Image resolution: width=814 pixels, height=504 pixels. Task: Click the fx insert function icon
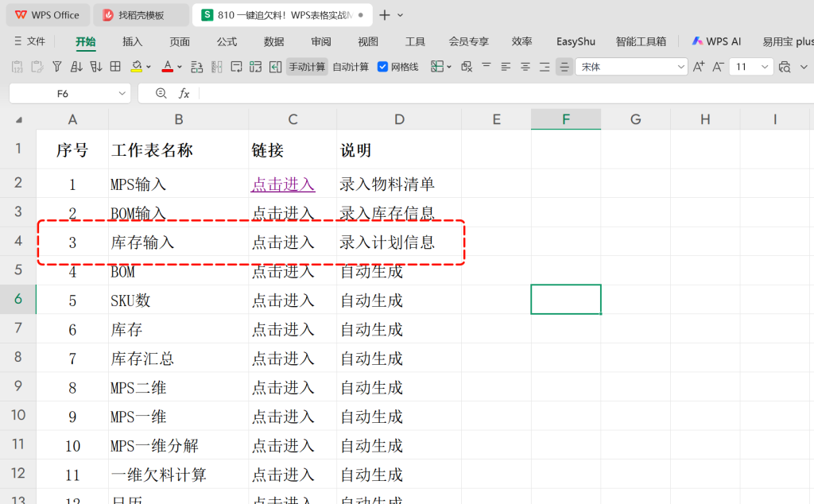pyautogui.click(x=184, y=94)
